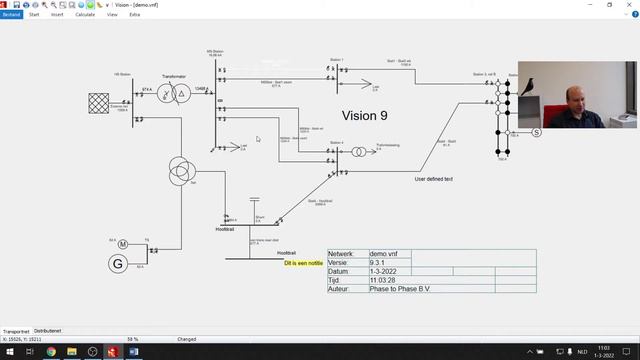The width and height of the screenshot is (640, 360).
Task: Open the notification center icon
Action: [626, 351]
